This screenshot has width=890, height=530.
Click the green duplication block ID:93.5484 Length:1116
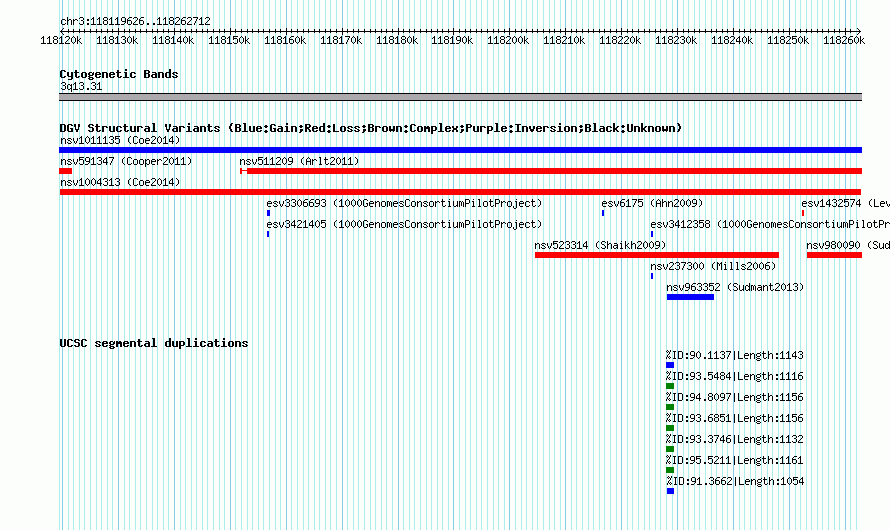pyautogui.click(x=670, y=386)
